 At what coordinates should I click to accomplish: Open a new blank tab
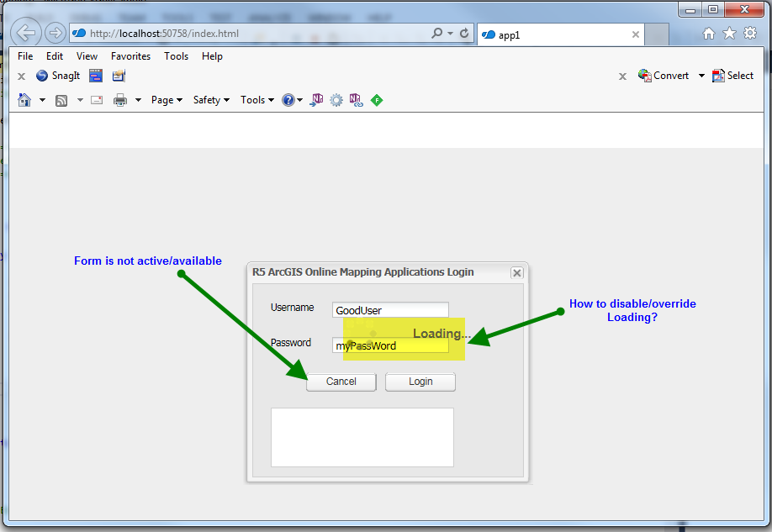656,34
